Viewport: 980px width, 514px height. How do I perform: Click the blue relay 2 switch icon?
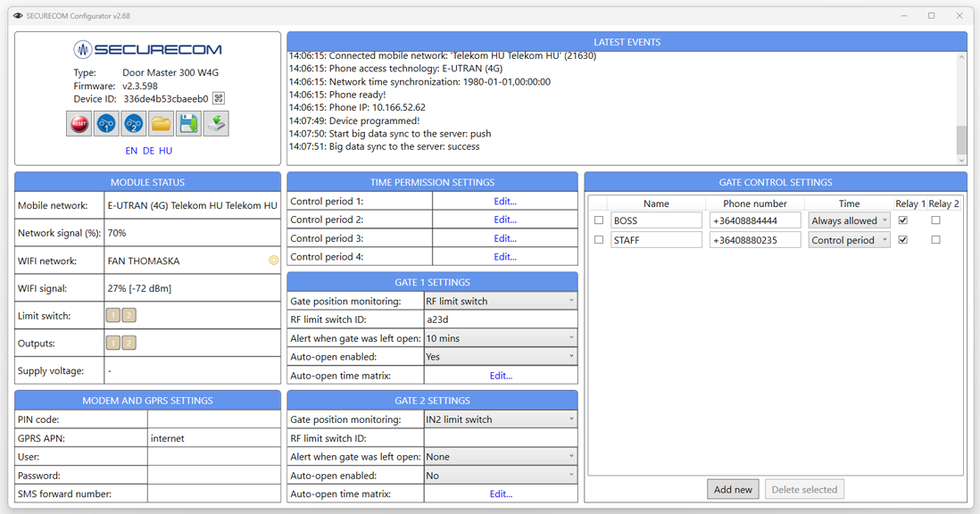[134, 124]
